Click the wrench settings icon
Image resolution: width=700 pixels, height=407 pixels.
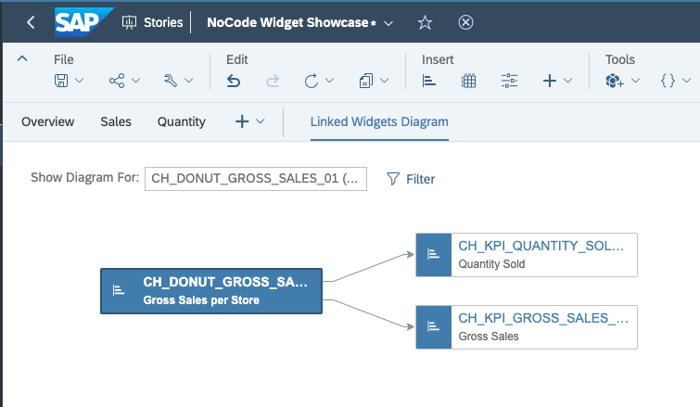170,81
